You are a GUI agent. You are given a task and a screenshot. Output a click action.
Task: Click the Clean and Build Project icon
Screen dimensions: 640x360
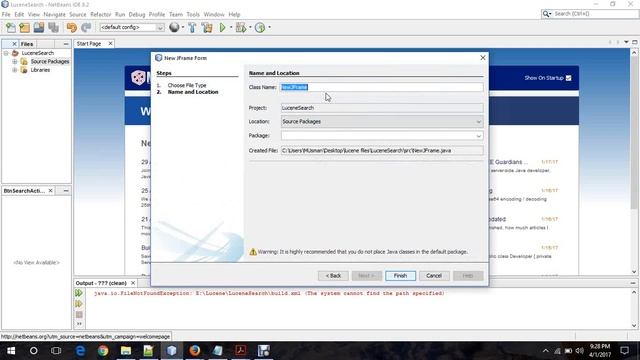[x=207, y=27]
